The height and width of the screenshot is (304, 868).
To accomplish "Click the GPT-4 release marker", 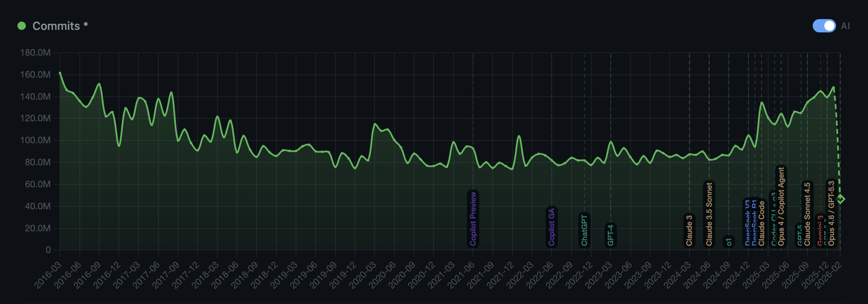I will coord(611,235).
